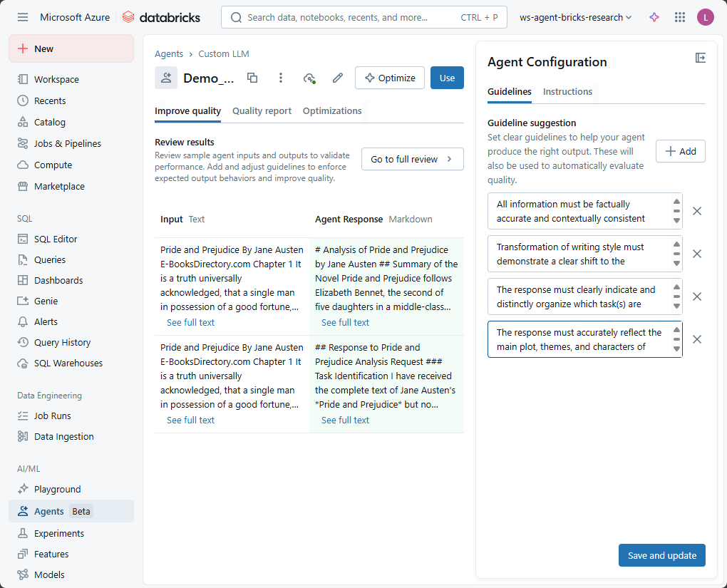Click the Databricks Assistant sparkle icon
Image resolution: width=727 pixels, height=588 pixels.
(654, 17)
